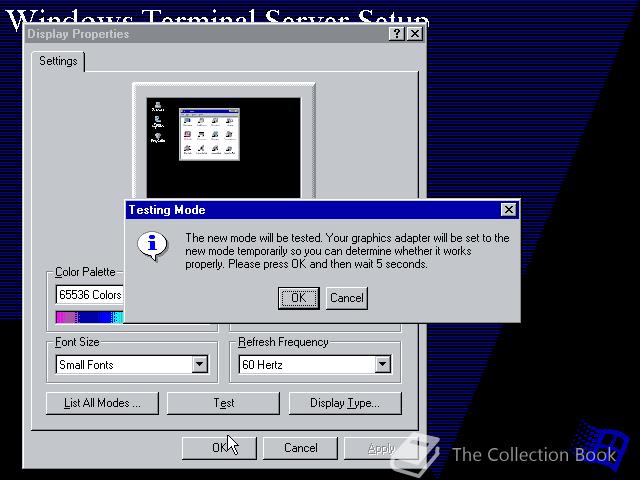Click the 60 Hertz value field
640x480 pixels.
click(x=307, y=364)
